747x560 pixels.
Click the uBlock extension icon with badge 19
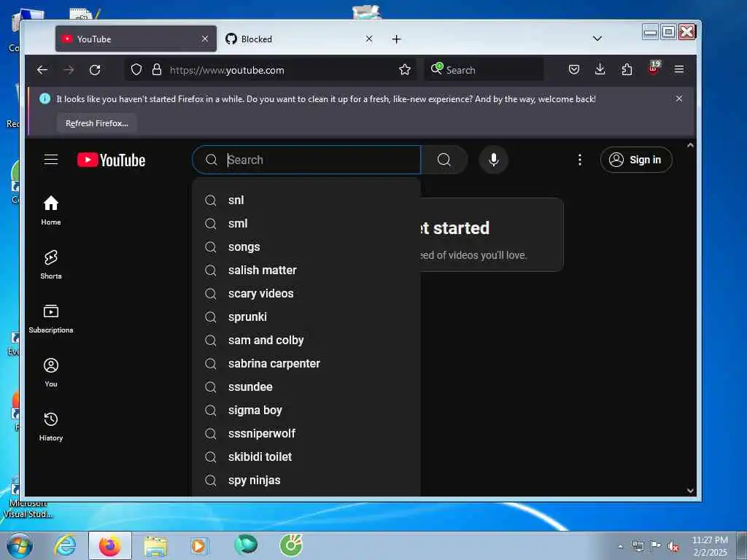pyautogui.click(x=654, y=69)
